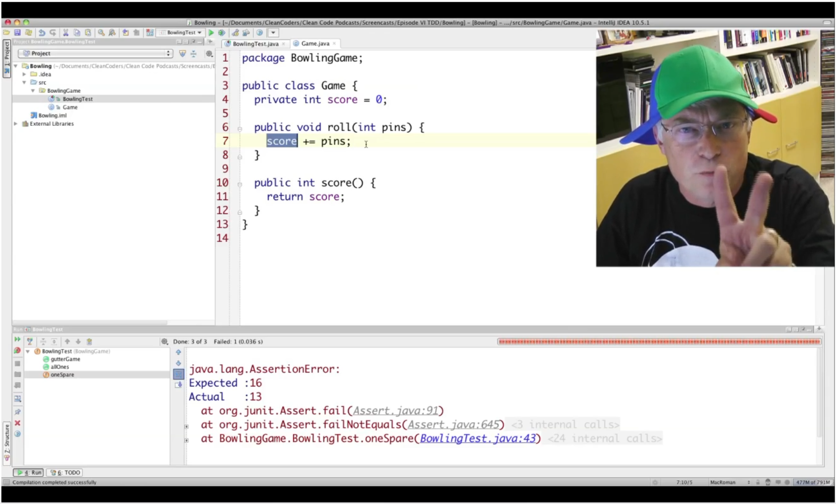836x504 pixels.
Task: Toggle soft wrap in console output
Action: (178, 374)
